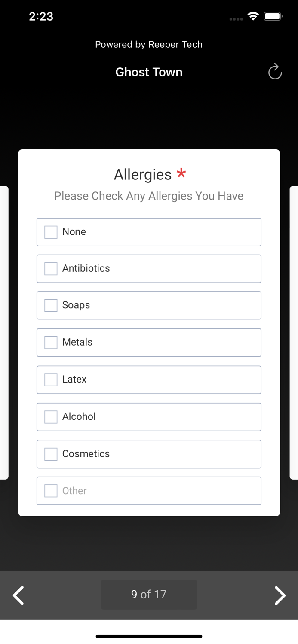Viewport: 298px width, 644px height.
Task: Check the Other allergy checkbox
Action: (x=51, y=491)
